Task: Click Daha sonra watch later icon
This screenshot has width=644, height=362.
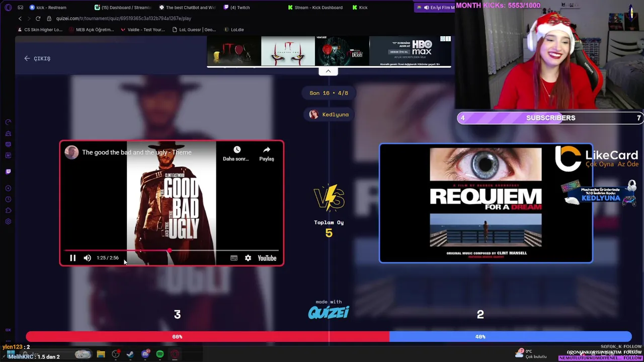Action: pos(236,154)
